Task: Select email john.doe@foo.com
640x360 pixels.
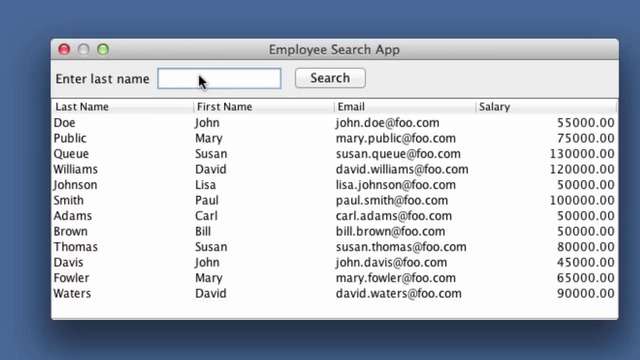Action: [388, 123]
